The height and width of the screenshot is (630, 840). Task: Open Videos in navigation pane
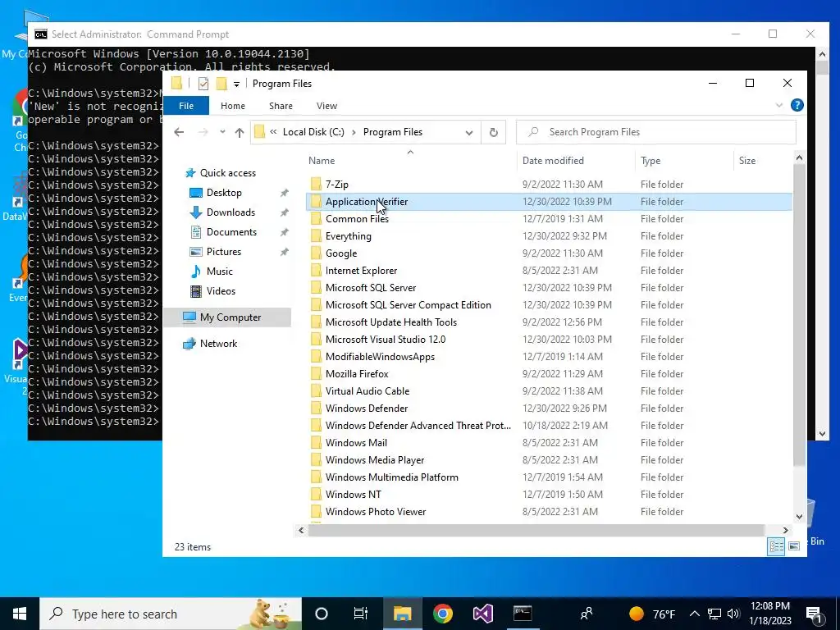click(221, 291)
